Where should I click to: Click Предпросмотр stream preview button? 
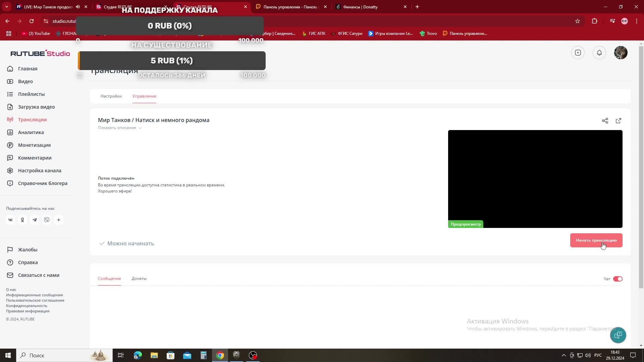pyautogui.click(x=466, y=224)
